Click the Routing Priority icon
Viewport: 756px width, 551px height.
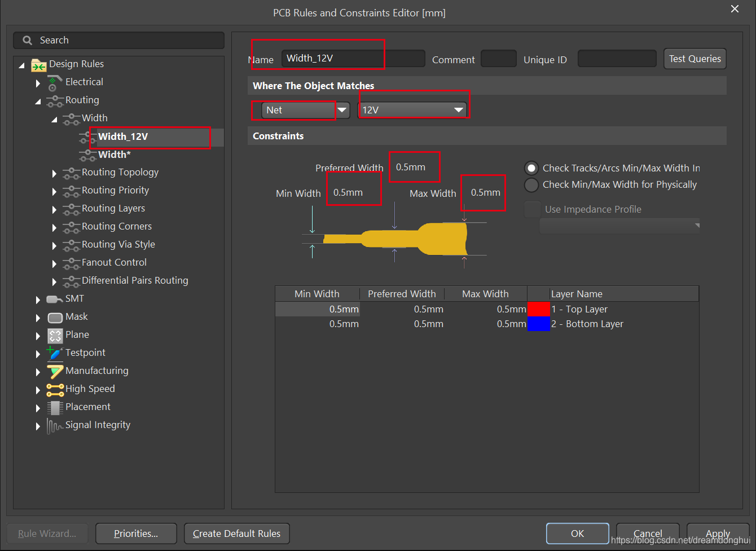pos(71,191)
